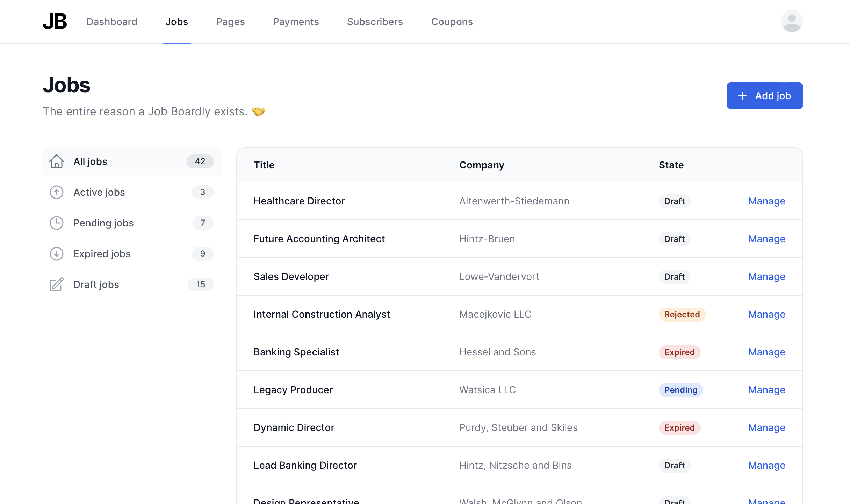Screen dimensions: 850x504
Task: Click the Pending badge on Legacy Producer
Action: (x=680, y=390)
